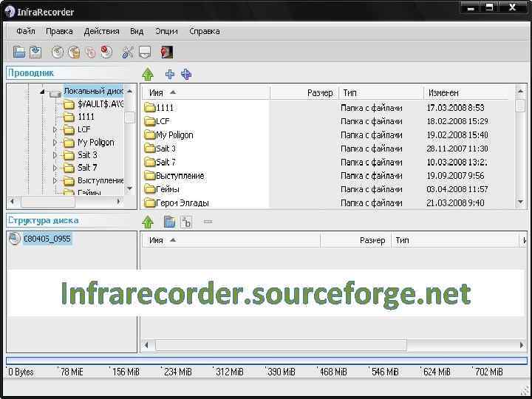Image resolution: width=532 pixels, height=399 pixels.
Task: Click the drive/device toolbar icon
Action: (145, 52)
